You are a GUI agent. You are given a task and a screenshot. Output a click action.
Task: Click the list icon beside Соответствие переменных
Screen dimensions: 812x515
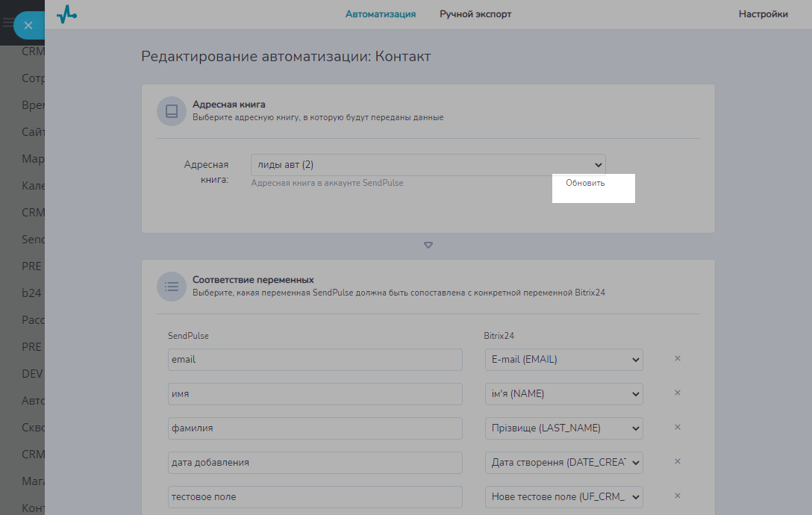pyautogui.click(x=172, y=287)
